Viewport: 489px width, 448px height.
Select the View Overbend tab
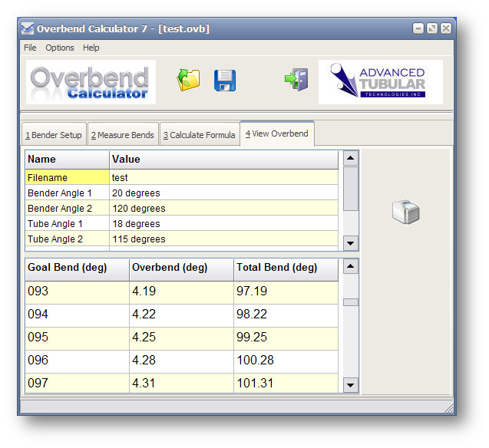point(277,133)
